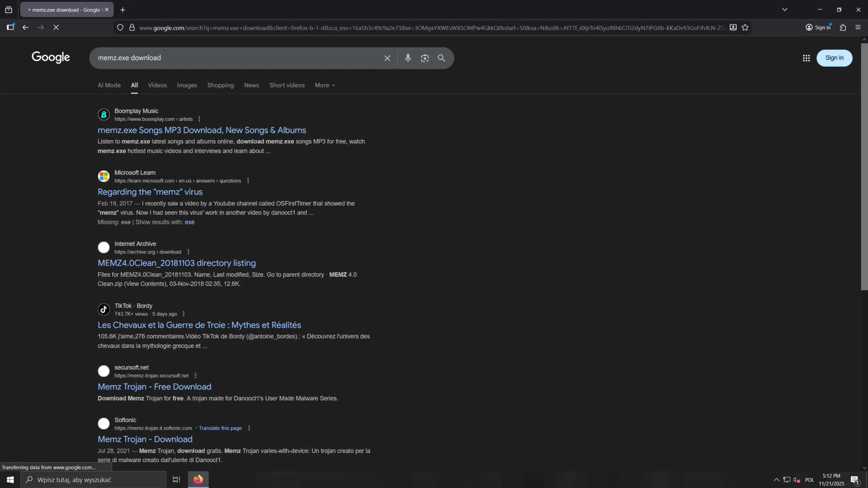Click the page vertical scrollbar thumb
The image size is (868, 488).
pos(864,166)
